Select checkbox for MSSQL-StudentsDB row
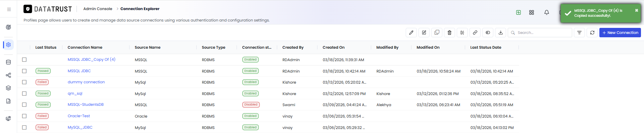 24,104
